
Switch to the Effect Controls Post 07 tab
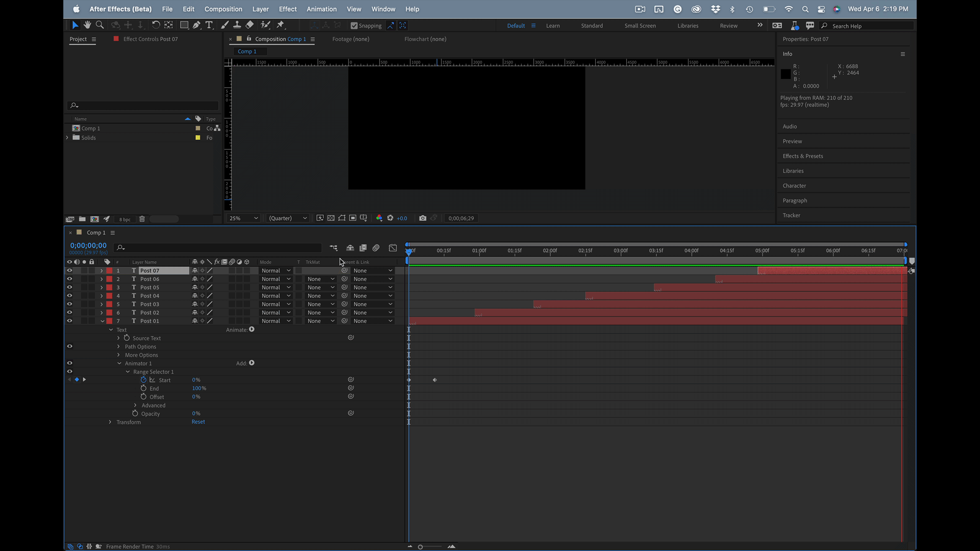pyautogui.click(x=150, y=39)
